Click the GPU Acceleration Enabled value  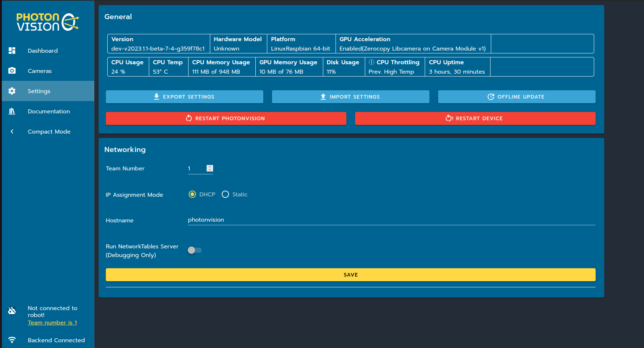click(x=412, y=49)
